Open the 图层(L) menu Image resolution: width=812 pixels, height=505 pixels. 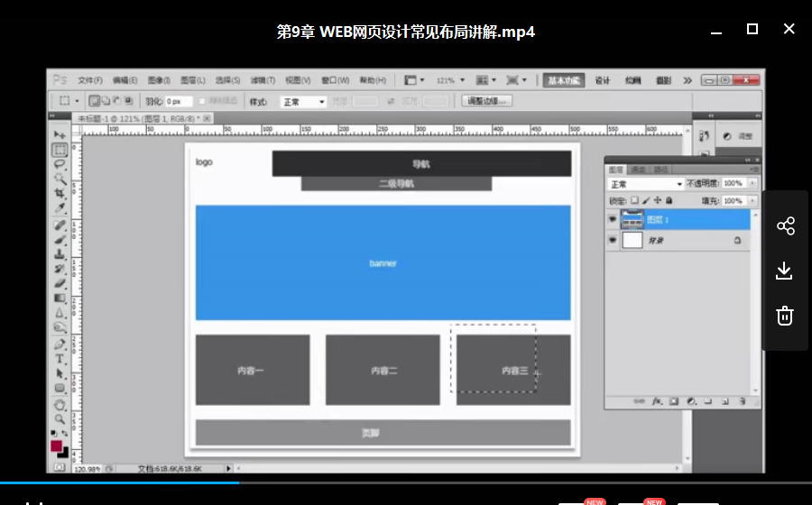coord(193,80)
